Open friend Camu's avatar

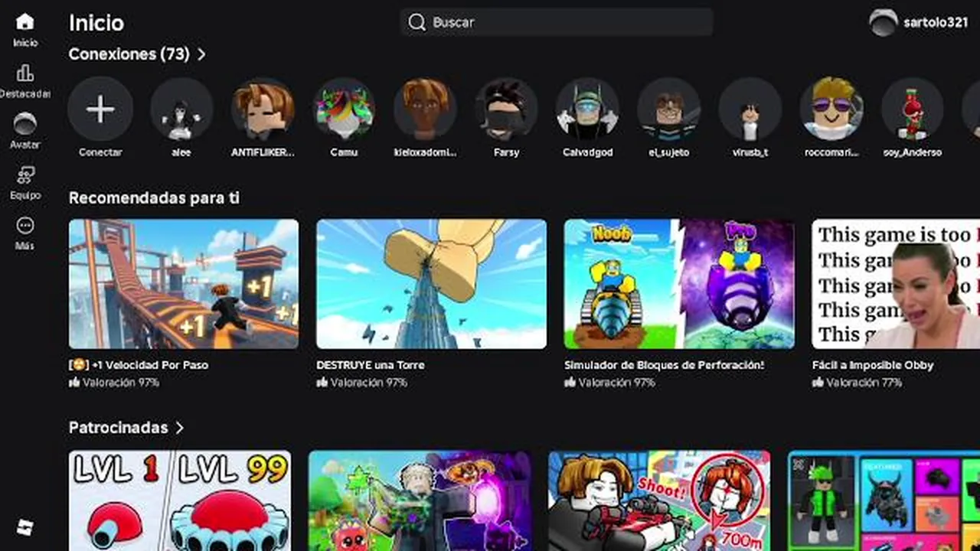point(344,109)
